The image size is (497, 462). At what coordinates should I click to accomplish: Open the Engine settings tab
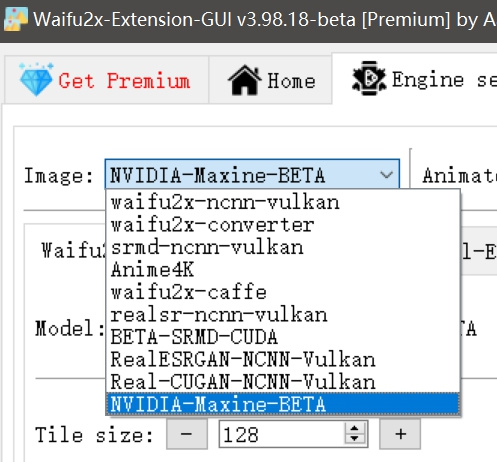point(414,79)
